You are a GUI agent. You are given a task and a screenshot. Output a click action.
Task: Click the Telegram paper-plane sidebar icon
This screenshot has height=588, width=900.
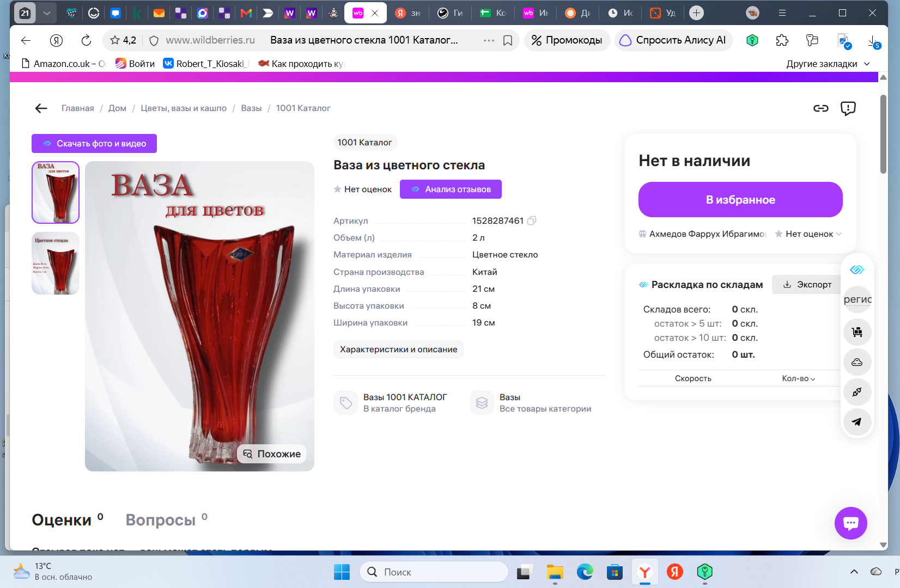tap(857, 421)
